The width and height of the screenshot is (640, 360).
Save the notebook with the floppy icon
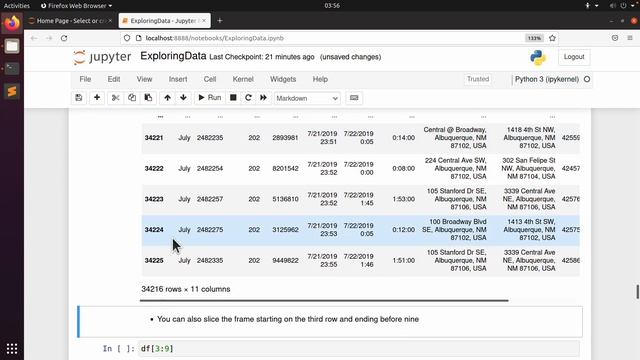[79, 98]
